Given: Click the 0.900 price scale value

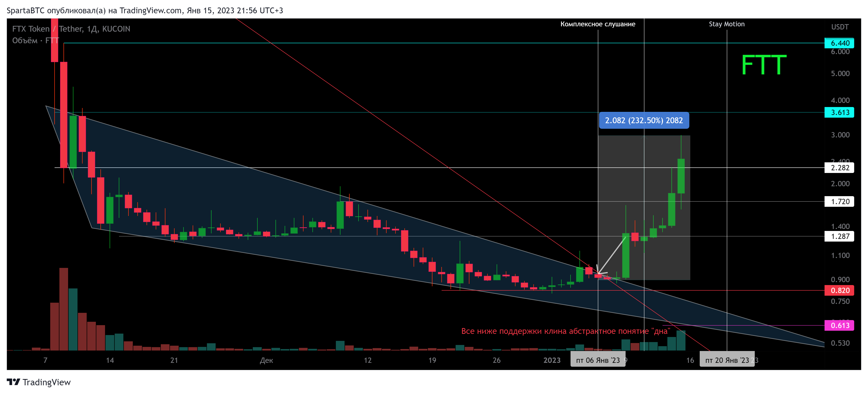Looking at the screenshot, I should click(x=840, y=279).
